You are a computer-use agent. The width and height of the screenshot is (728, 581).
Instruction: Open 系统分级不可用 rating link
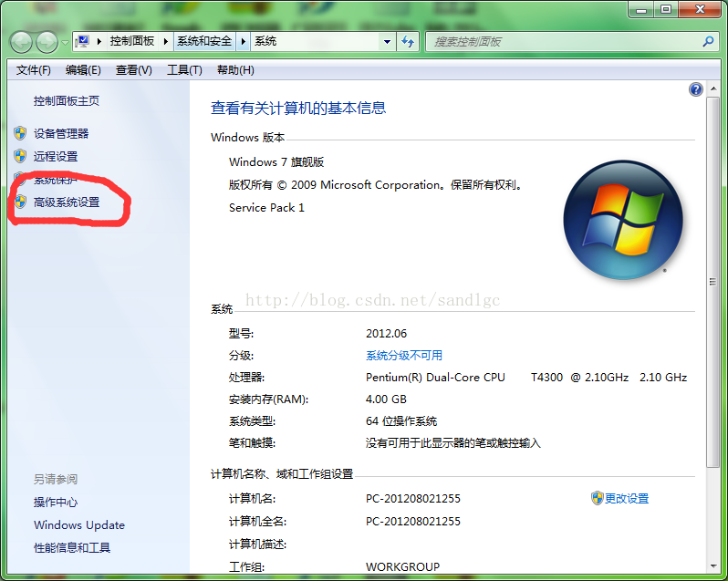tap(404, 356)
